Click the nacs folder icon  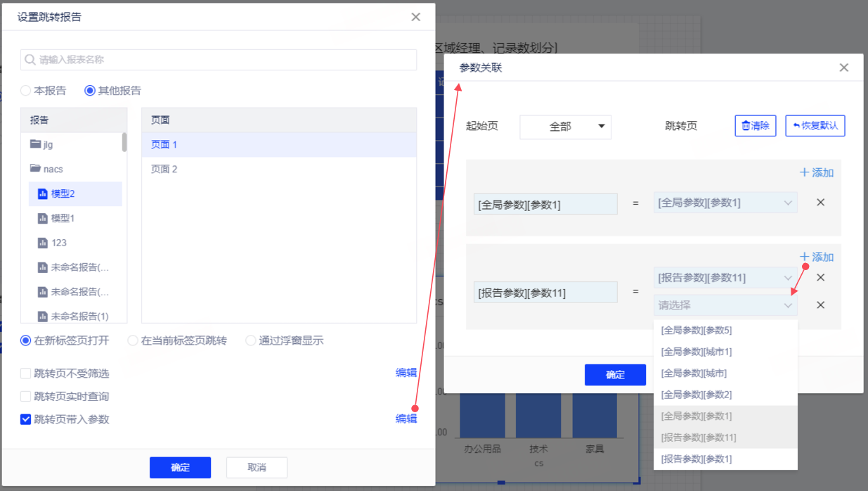[x=35, y=169]
